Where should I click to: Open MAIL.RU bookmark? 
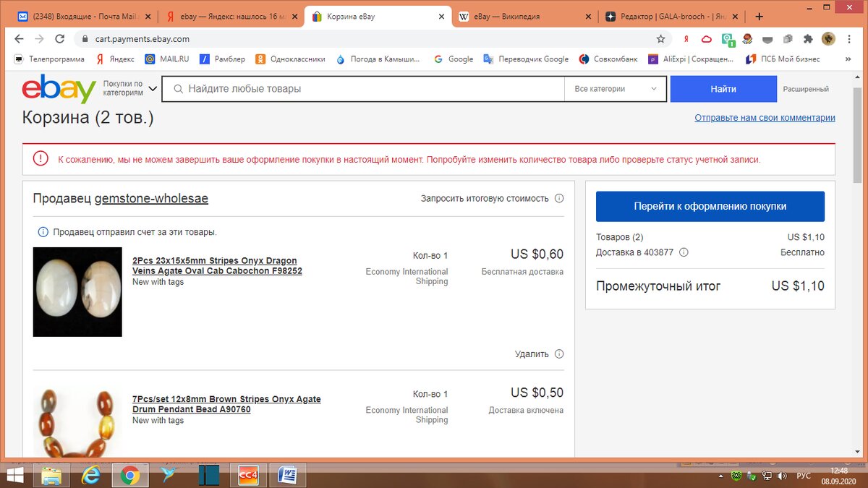tap(167, 59)
